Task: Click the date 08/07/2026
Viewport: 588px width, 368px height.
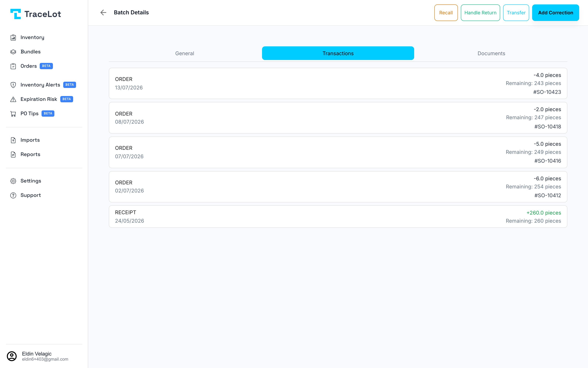Action: (130, 122)
